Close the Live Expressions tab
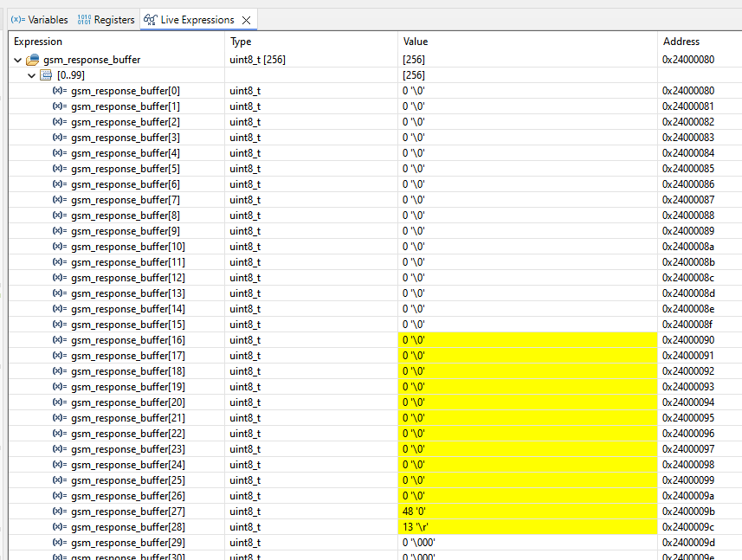The width and height of the screenshot is (742, 560). point(246,20)
